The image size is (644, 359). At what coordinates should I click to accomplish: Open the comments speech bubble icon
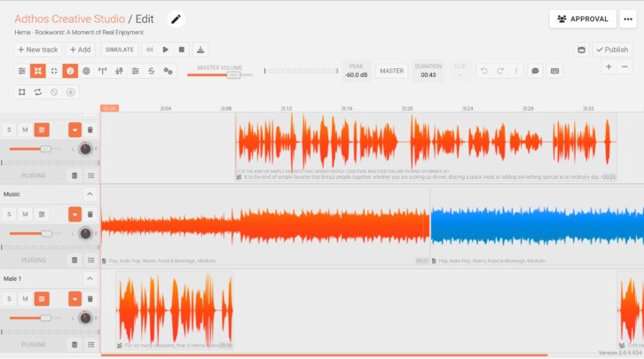tap(535, 71)
